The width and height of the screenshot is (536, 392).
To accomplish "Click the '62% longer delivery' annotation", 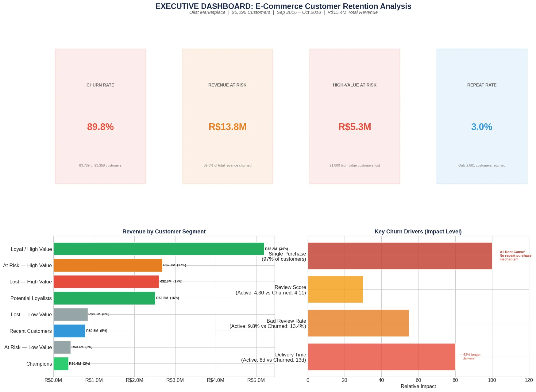I will click(470, 356).
